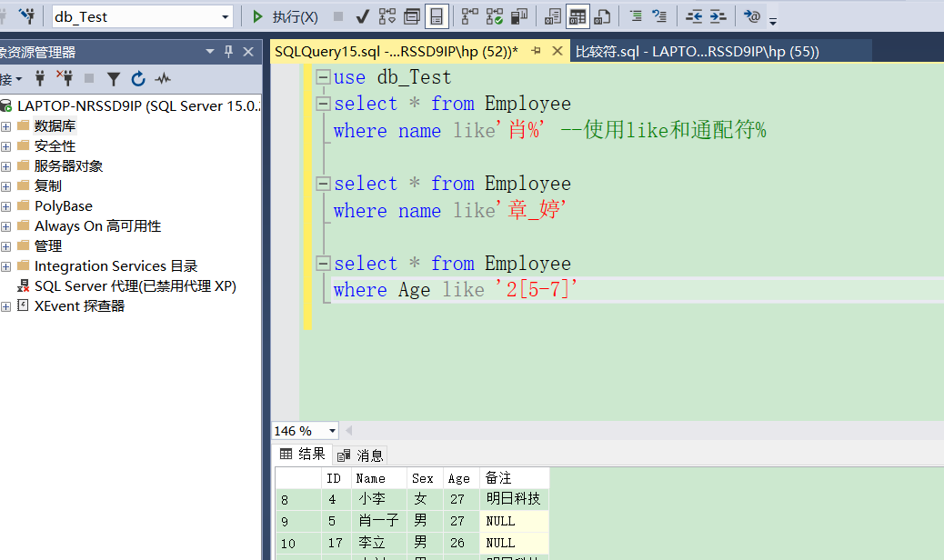Click the gray cancel executing query square
Viewport: 944px width, 560px height.
click(338, 17)
